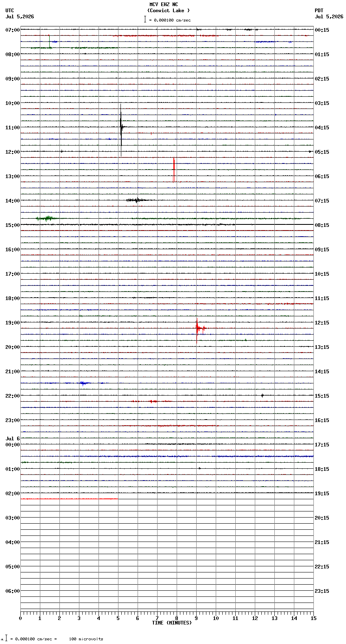Click the '08:15' PDT time label
The height and width of the screenshot is (644, 346).
coord(322,225)
